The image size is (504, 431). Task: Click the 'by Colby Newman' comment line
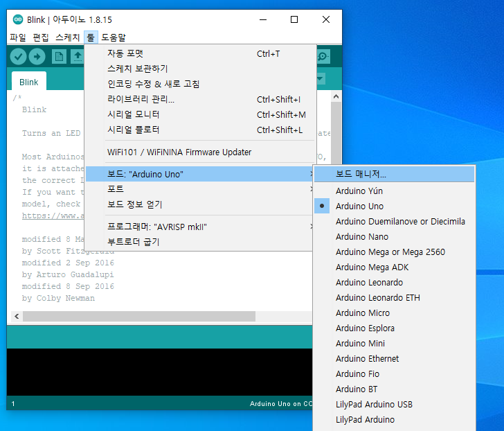pos(58,299)
